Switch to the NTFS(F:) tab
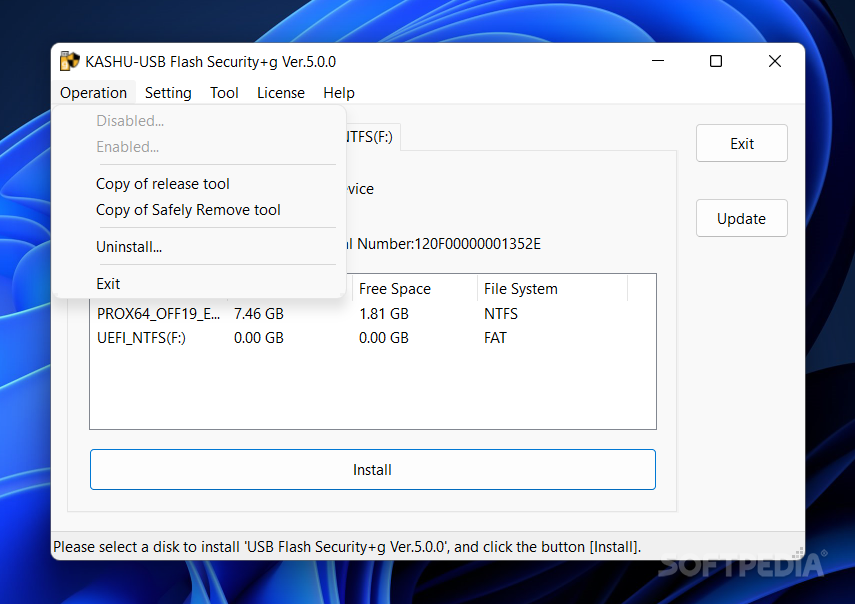The width and height of the screenshot is (855, 604). pyautogui.click(x=373, y=137)
